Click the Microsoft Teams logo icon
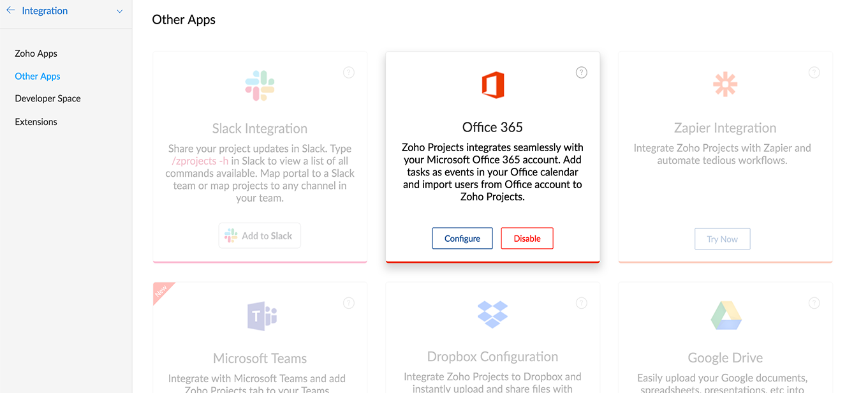 click(x=261, y=316)
